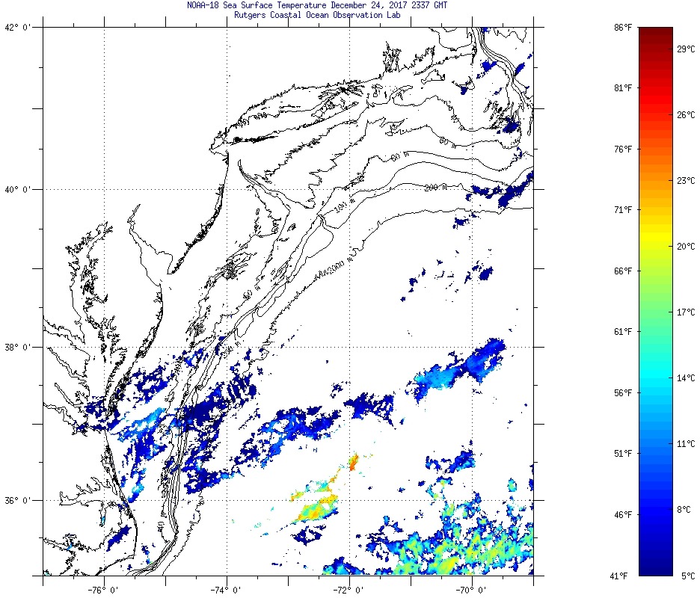Click the orange warm-water patch on map

(354, 462)
